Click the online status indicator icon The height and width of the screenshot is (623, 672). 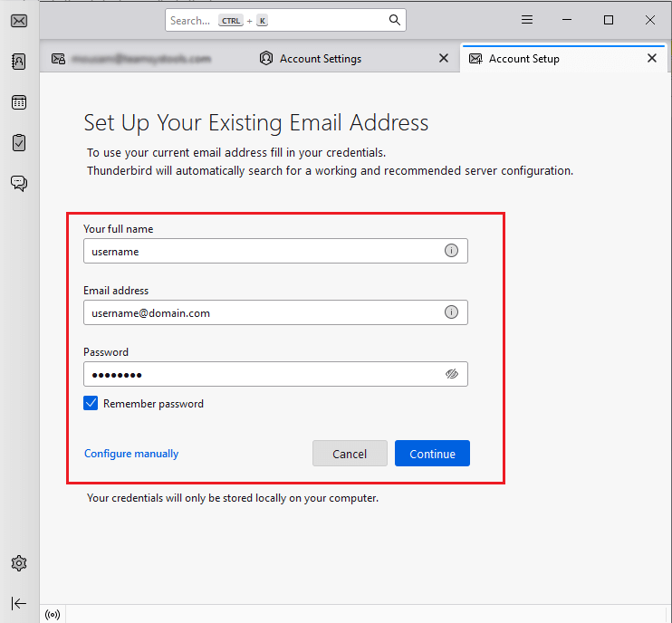point(53,615)
